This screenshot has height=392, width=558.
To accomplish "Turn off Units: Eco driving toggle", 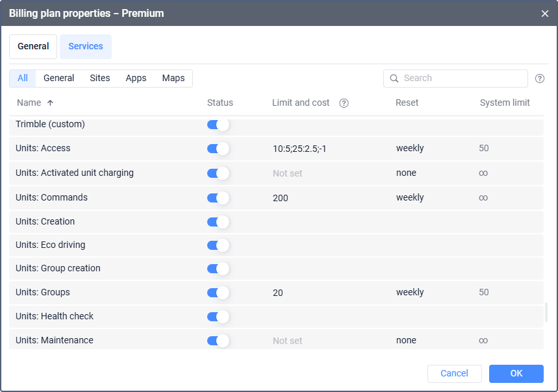I will (218, 245).
